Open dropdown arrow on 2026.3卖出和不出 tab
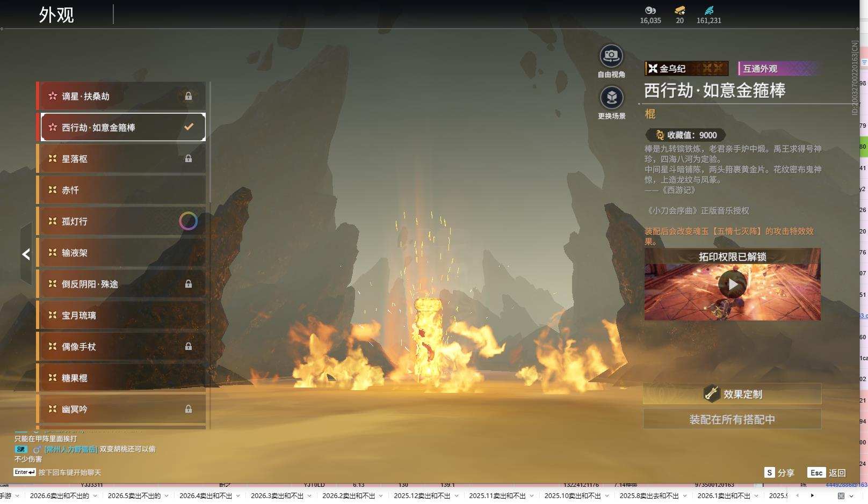This screenshot has width=868, height=504. coord(309,495)
